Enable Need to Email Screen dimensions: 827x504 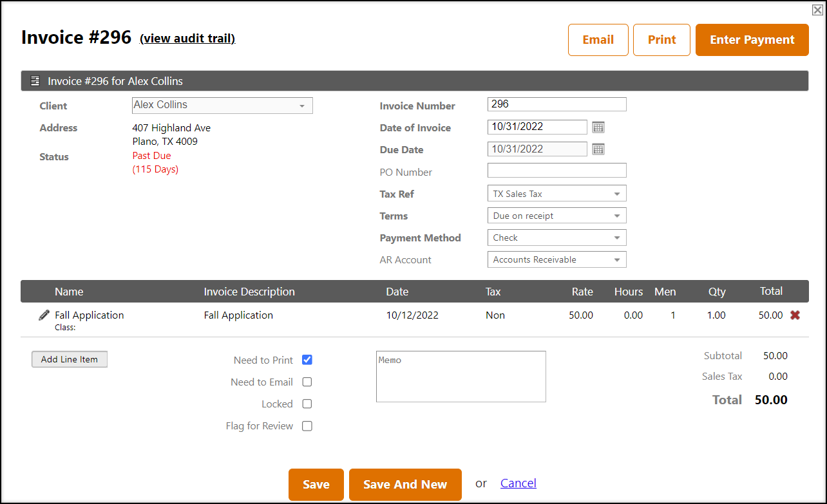307,382
